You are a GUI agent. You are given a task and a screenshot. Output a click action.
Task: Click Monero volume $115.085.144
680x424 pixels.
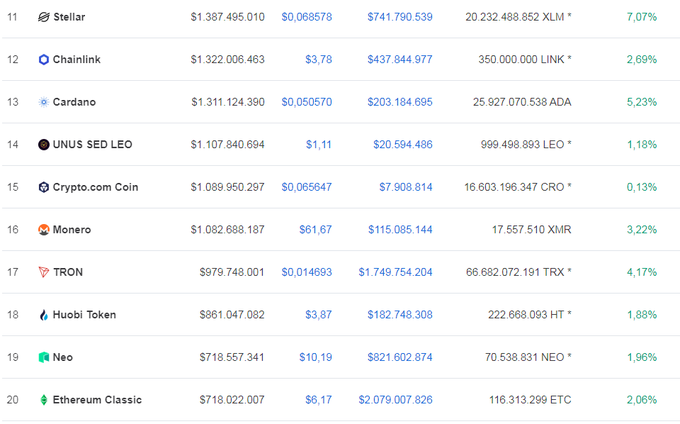pos(400,229)
